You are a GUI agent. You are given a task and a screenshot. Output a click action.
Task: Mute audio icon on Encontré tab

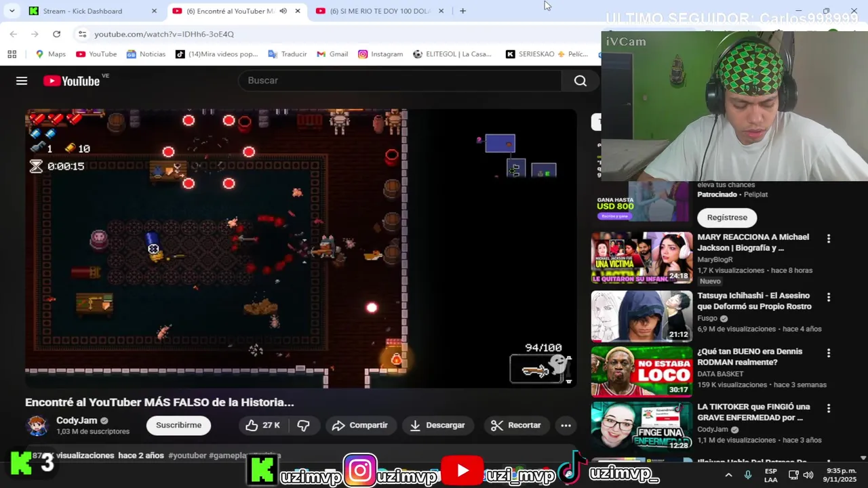[283, 11]
